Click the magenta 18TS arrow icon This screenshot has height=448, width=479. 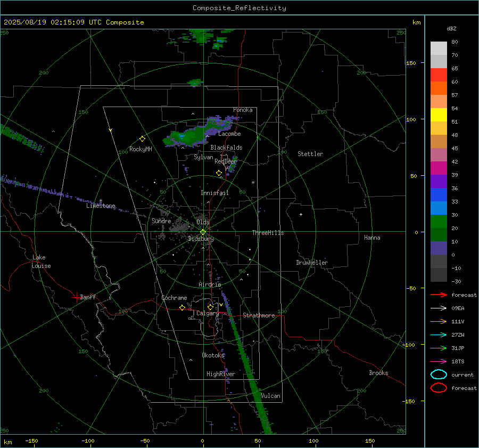click(439, 362)
